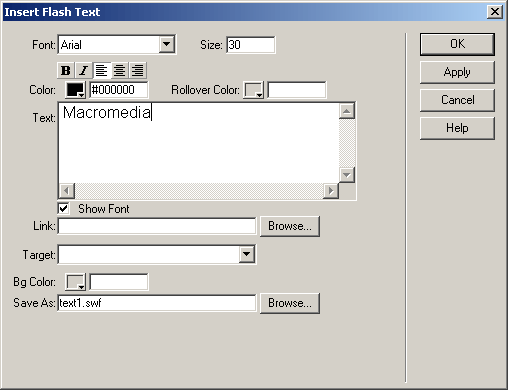Image resolution: width=508 pixels, height=390 pixels.
Task: Open the Font dropdown list
Action: 167,45
